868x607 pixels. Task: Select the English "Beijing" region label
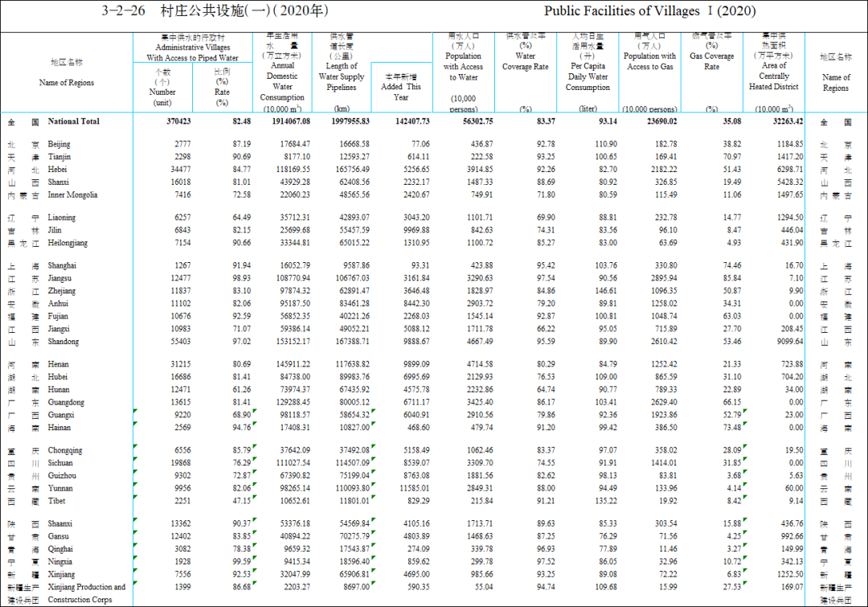tap(59, 144)
